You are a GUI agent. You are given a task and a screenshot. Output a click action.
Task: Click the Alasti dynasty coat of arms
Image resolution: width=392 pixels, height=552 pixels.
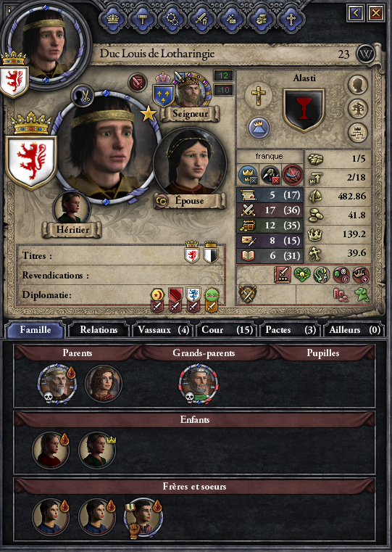click(304, 110)
